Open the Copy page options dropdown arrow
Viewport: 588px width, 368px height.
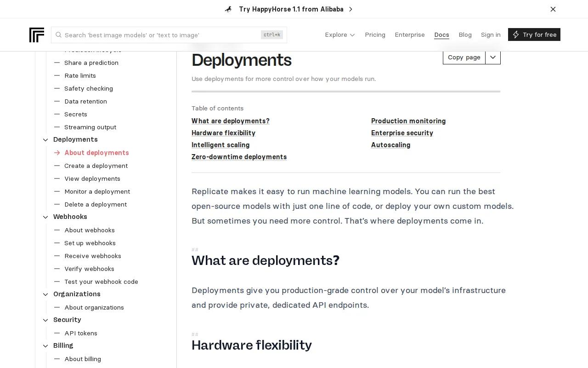click(x=493, y=57)
